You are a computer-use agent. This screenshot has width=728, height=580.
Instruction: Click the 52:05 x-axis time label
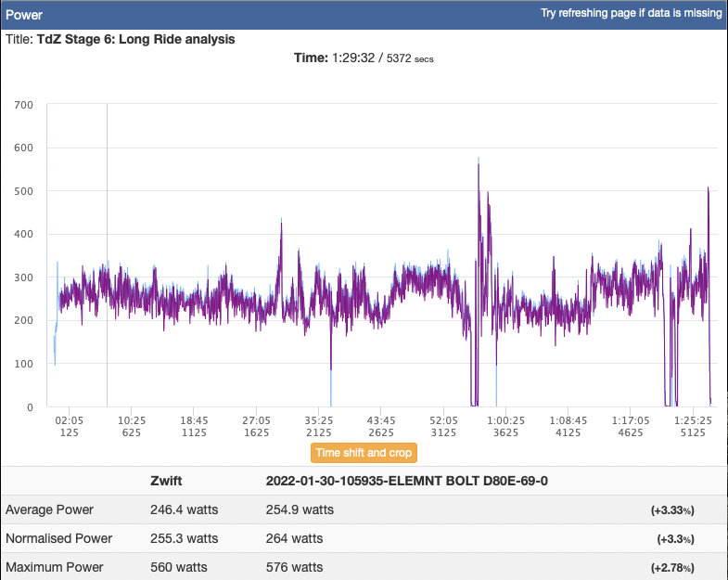[443, 420]
